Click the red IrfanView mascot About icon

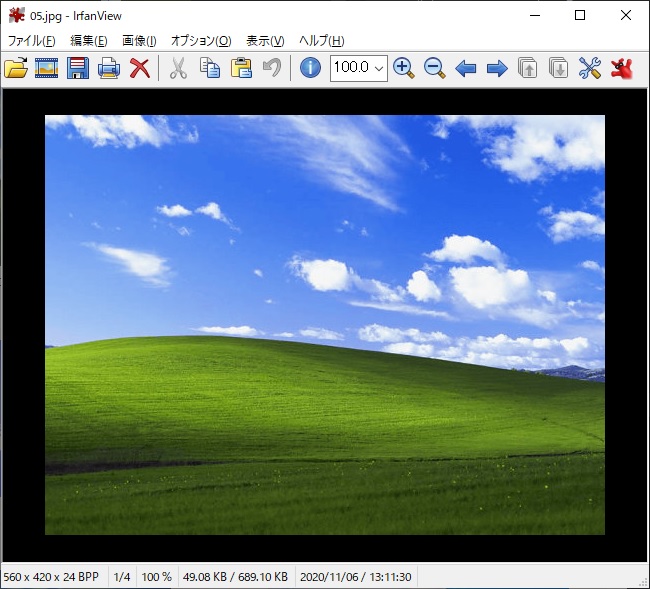point(621,68)
